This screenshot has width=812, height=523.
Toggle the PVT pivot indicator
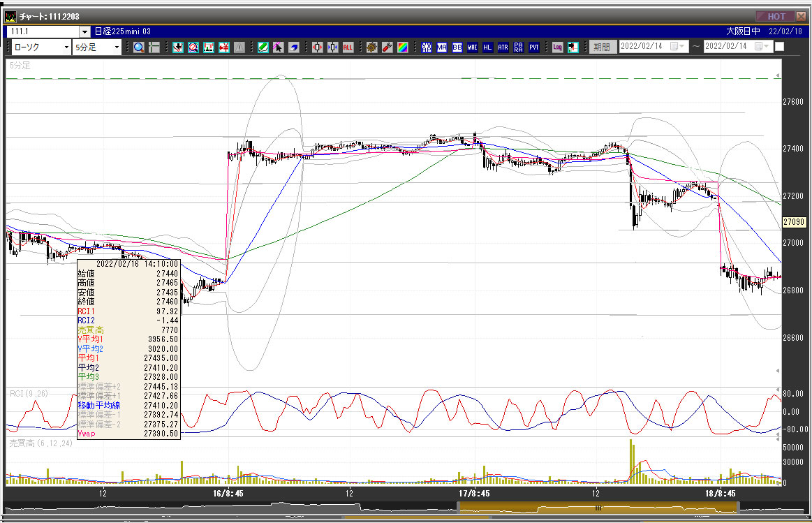tap(534, 47)
